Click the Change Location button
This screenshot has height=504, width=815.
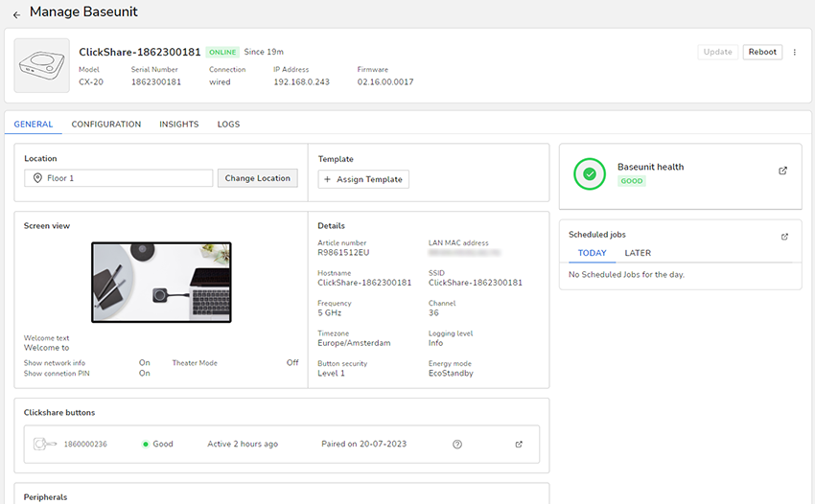pos(258,178)
